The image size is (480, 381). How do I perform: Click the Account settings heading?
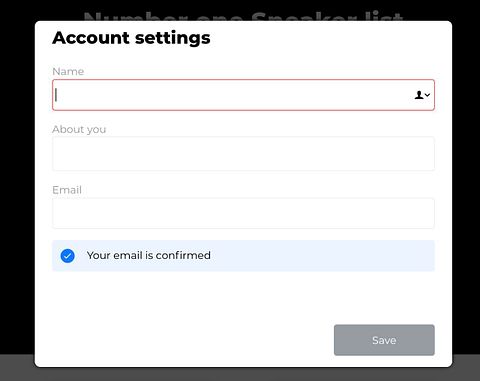(131, 38)
